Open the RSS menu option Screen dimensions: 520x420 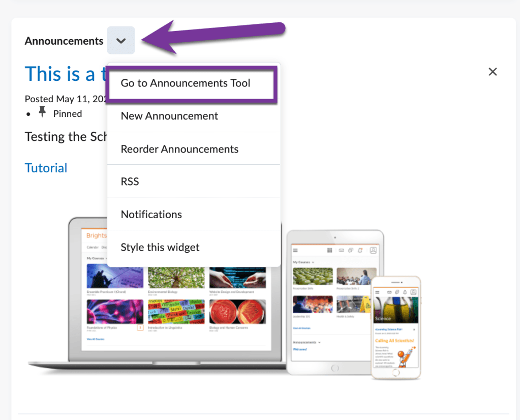[x=130, y=182]
